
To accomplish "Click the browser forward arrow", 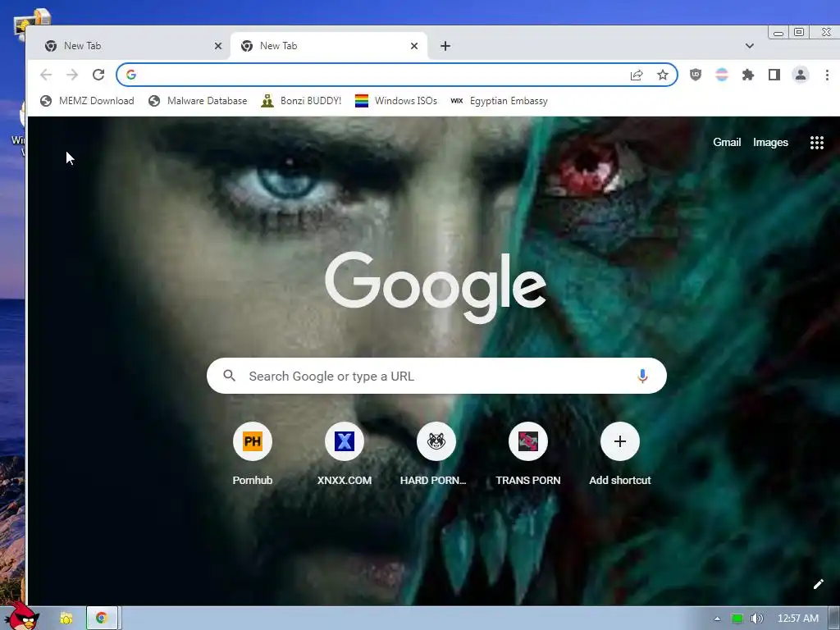I will coord(72,75).
